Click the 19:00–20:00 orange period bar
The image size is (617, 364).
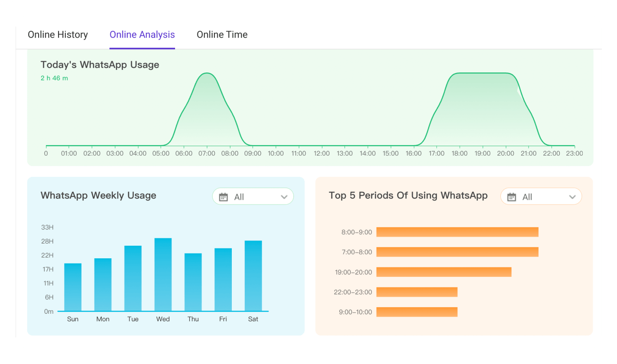[x=444, y=272]
